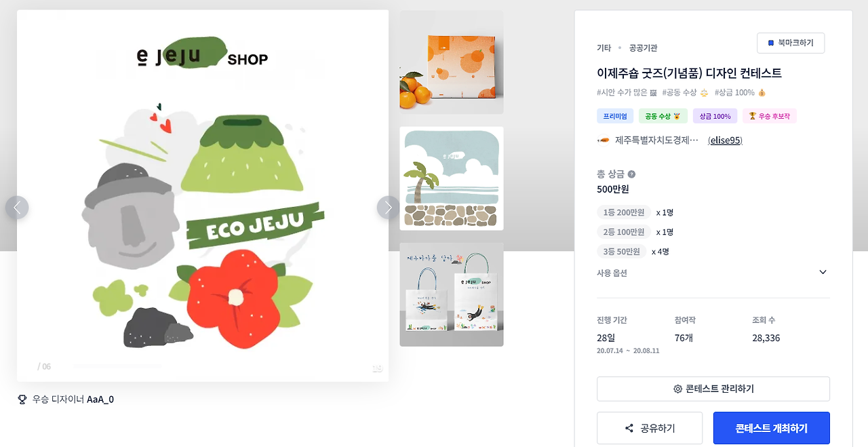Click the organizer logo beside 제주특별자치도경제
The width and height of the screenshot is (868, 447).
click(x=603, y=140)
